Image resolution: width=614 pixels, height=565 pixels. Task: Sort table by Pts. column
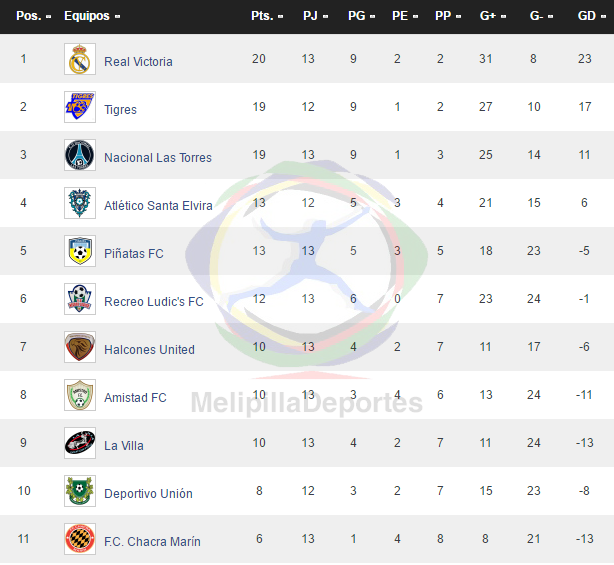267,16
